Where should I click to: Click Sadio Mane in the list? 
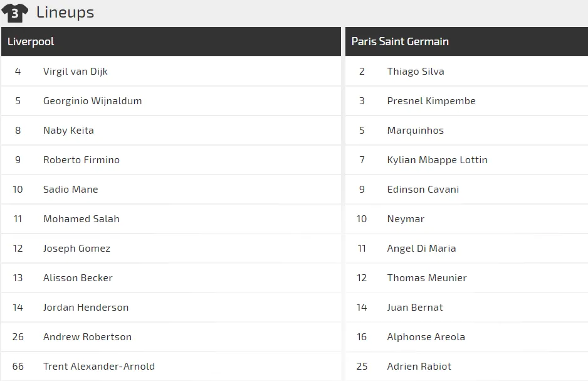point(70,190)
